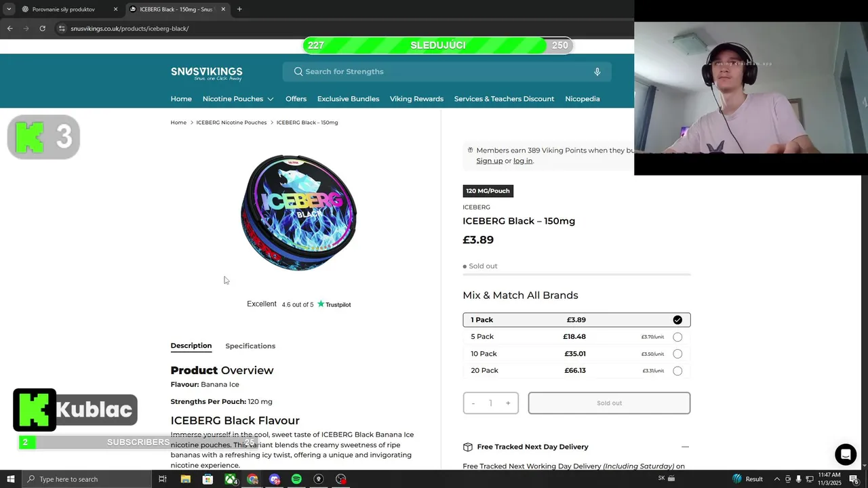Click the site info icon in address bar
This screenshot has height=488, width=868.
click(x=62, y=28)
